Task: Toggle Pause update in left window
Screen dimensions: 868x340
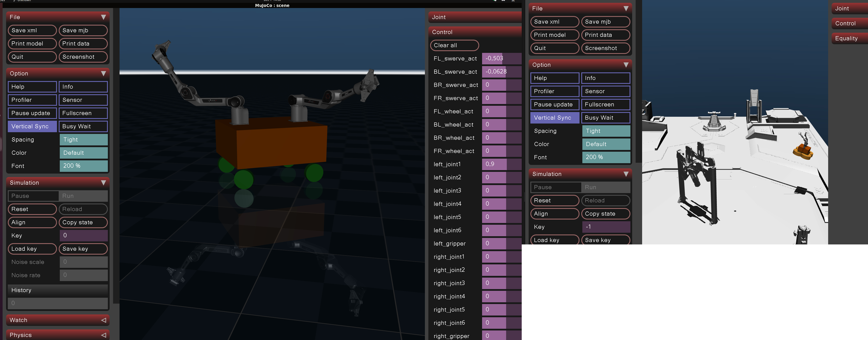Action: pos(32,113)
